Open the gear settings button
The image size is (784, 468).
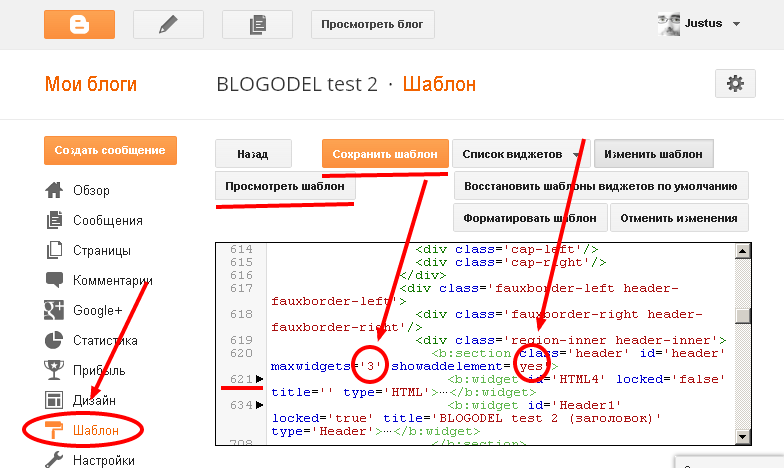click(x=735, y=83)
